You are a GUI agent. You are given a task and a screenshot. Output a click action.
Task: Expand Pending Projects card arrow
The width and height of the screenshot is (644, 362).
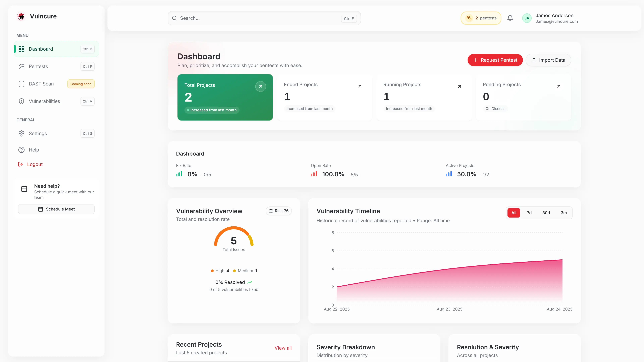coord(559,86)
